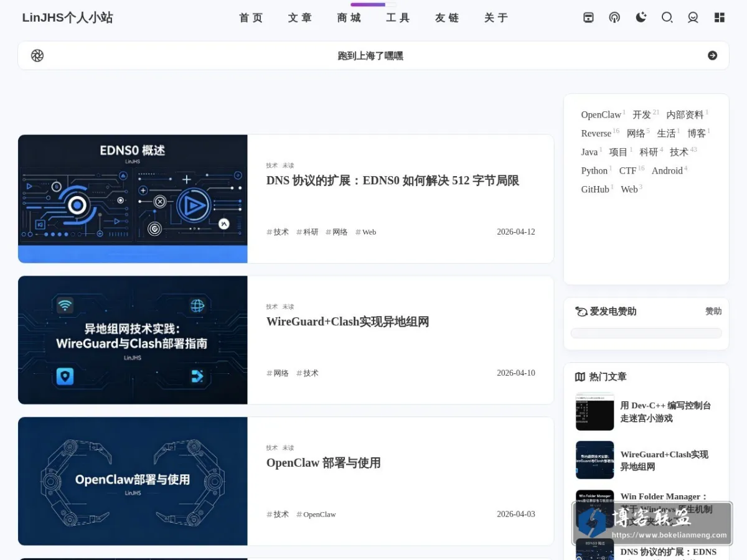Open the 爱发电赞助 heading link
The width and height of the screenshot is (747, 560).
613,311
